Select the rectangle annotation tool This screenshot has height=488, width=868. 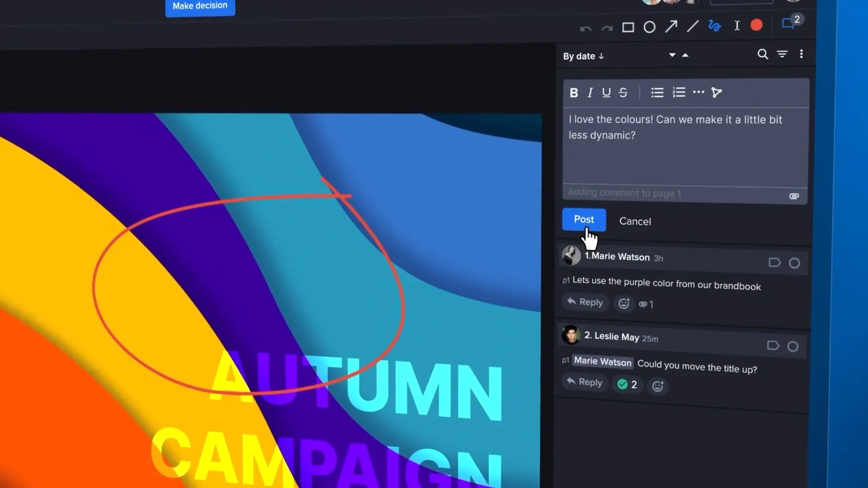click(628, 28)
